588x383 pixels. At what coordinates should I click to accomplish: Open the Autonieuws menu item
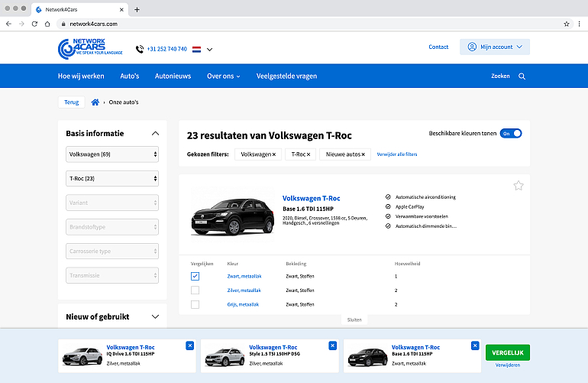(173, 76)
